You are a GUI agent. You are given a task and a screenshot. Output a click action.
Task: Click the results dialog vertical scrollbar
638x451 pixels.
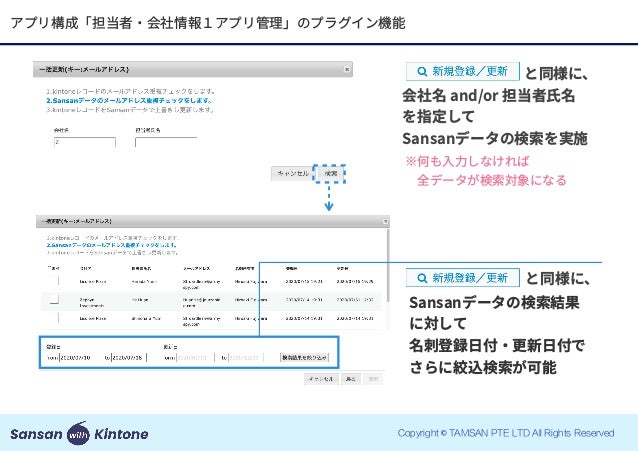pos(388,267)
